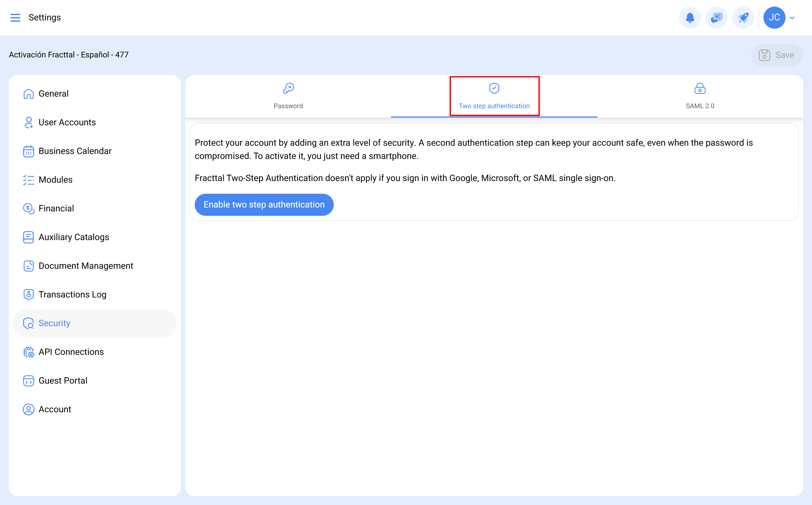
Task: Enable two step authentication
Action: (x=264, y=204)
